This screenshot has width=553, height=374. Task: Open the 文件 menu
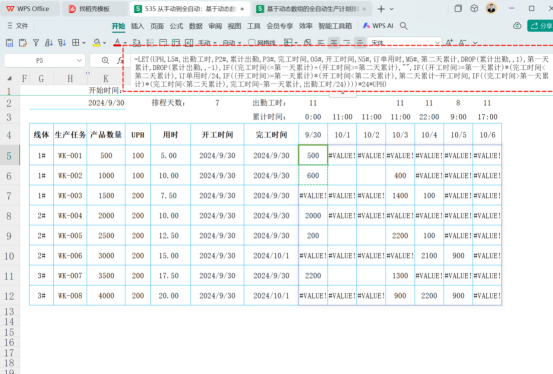[x=18, y=26]
